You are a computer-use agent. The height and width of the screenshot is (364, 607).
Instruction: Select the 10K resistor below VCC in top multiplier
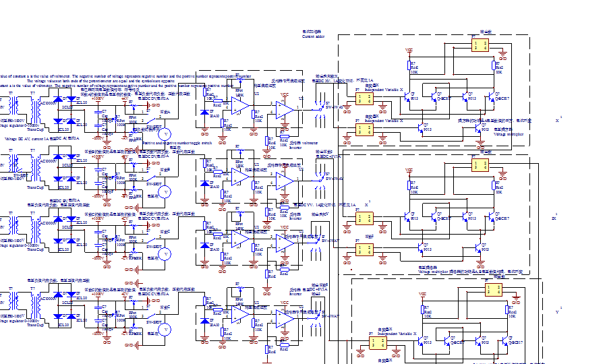409,65
